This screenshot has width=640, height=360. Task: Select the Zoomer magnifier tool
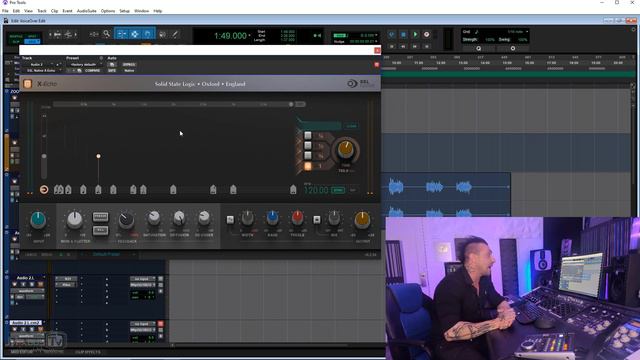point(107,34)
